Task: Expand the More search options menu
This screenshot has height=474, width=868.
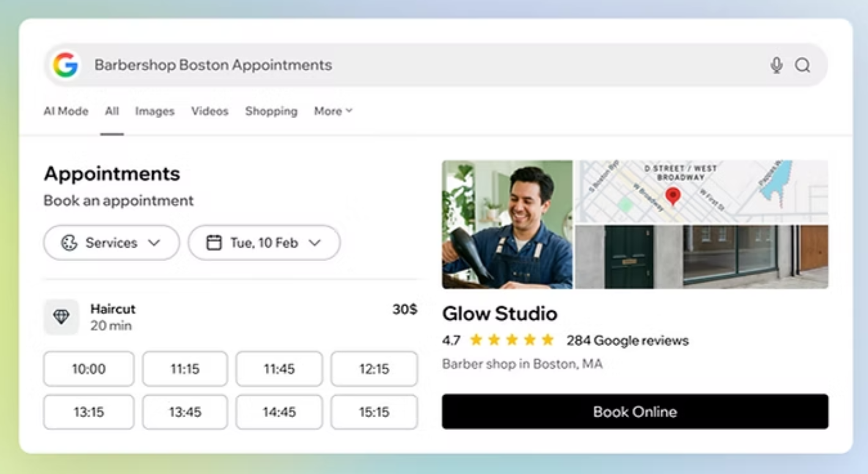Action: click(333, 111)
